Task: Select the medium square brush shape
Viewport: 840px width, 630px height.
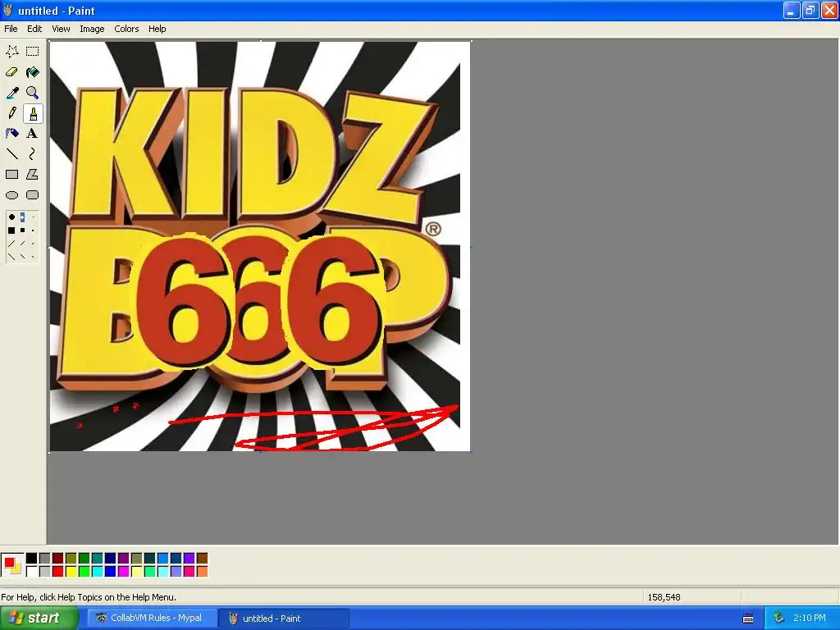Action: tap(22, 231)
